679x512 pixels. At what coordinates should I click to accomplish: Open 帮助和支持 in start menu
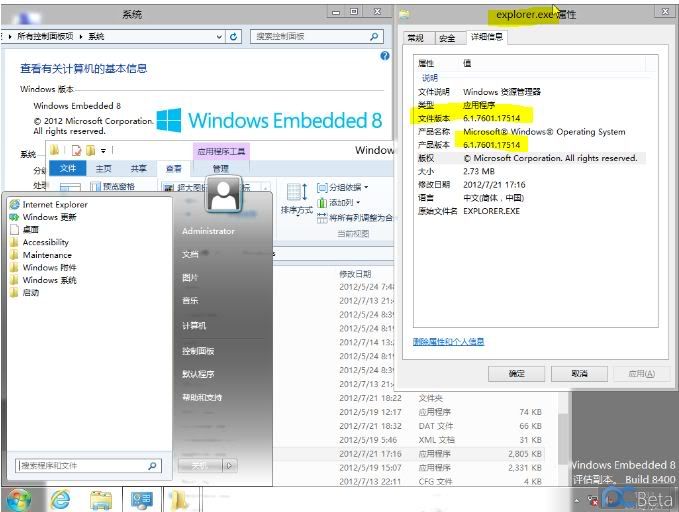[202, 397]
